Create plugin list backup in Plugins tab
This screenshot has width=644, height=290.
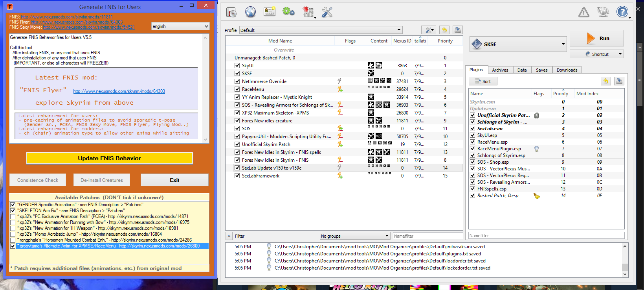pos(619,81)
